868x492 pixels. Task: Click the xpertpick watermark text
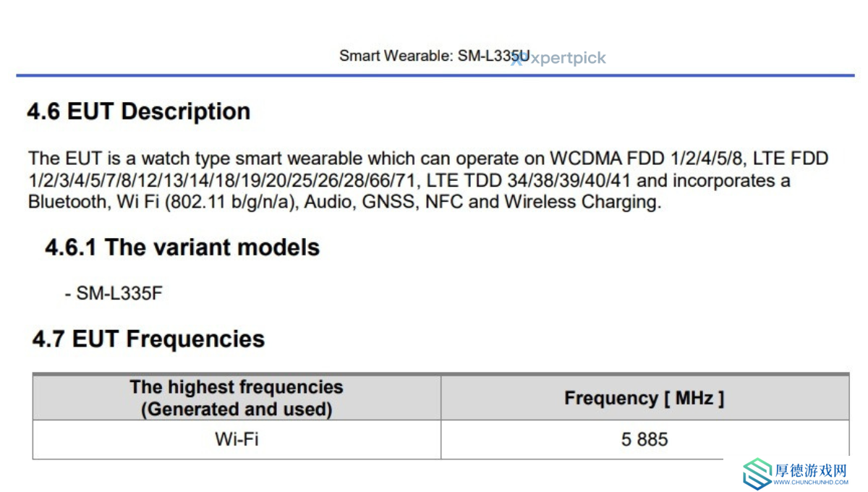tap(563, 59)
